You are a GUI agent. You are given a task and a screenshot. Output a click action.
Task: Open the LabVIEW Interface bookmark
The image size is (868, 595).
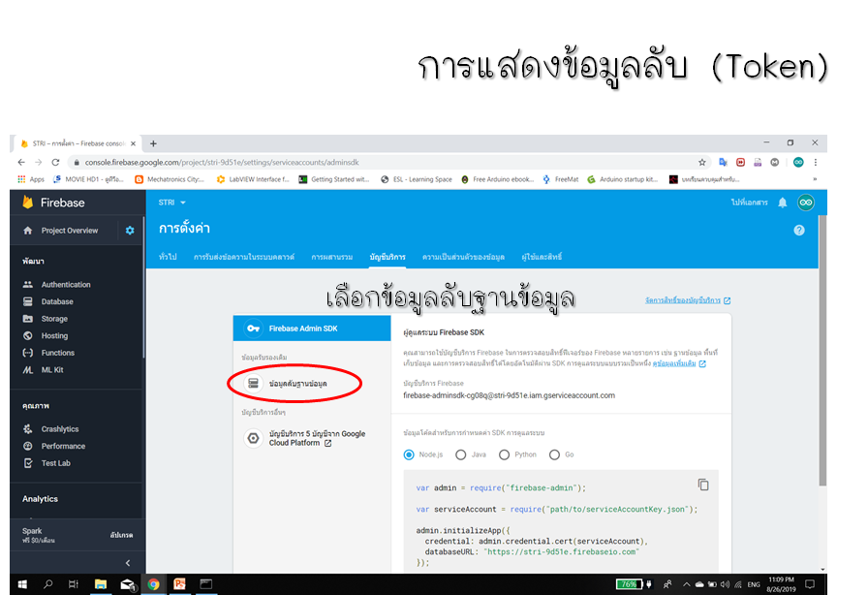coord(253,179)
